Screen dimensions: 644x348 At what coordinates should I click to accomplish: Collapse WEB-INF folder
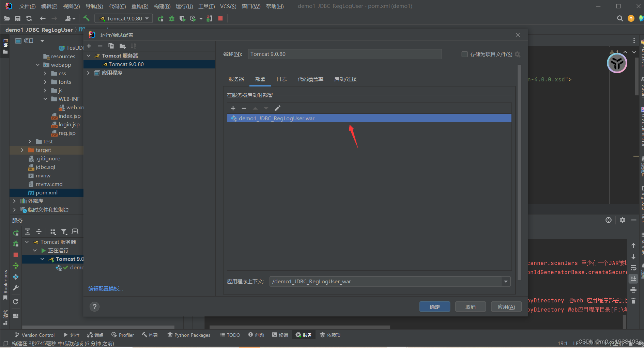45,99
